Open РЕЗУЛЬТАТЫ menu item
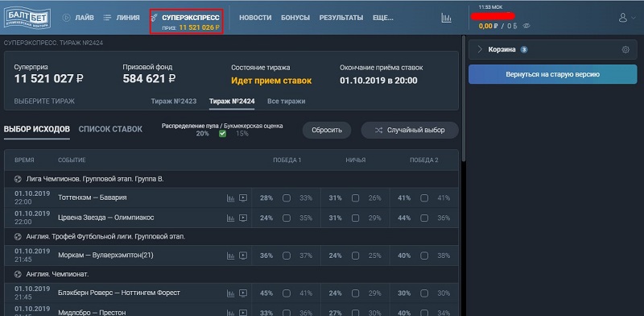The image size is (644, 316). tap(341, 18)
